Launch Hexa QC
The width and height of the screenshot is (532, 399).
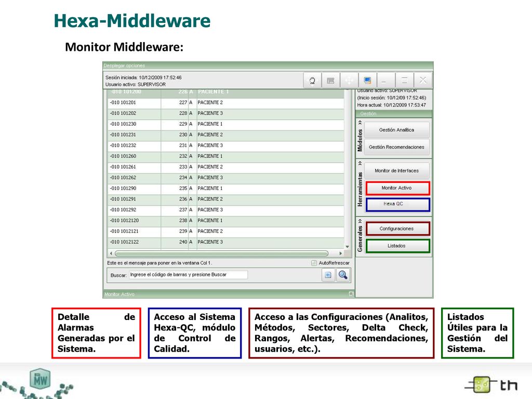(397, 204)
